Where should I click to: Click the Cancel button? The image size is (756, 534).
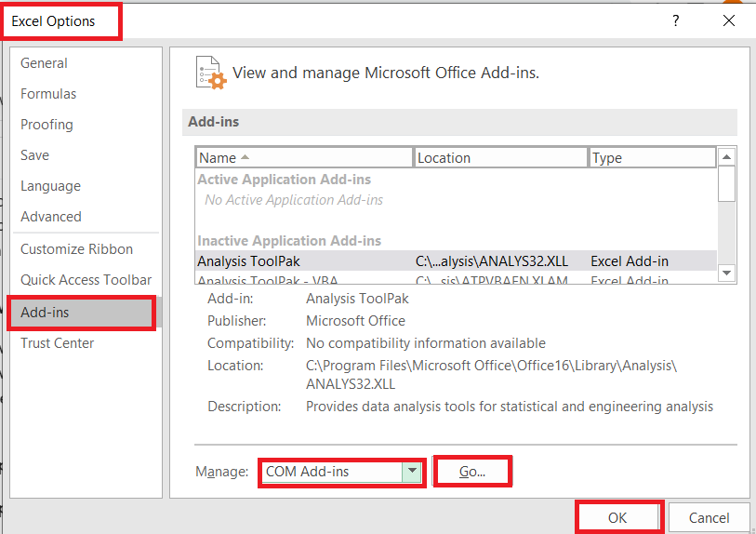pos(709,517)
